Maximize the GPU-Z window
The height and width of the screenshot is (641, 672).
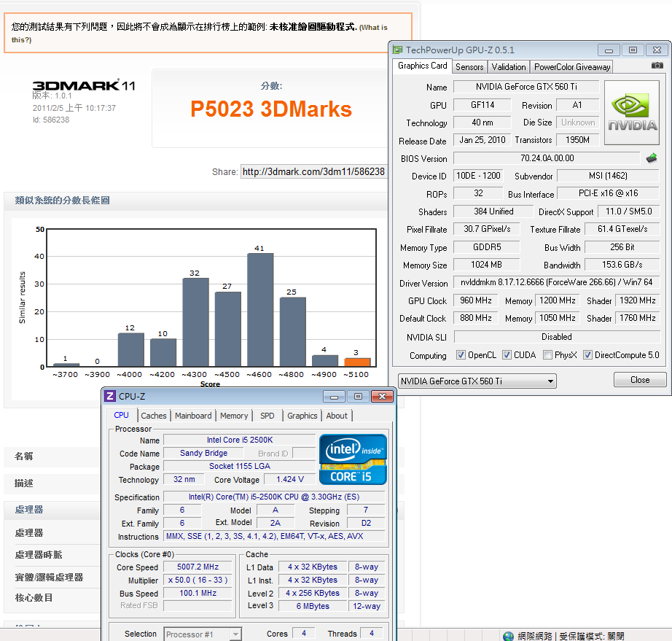(x=633, y=50)
